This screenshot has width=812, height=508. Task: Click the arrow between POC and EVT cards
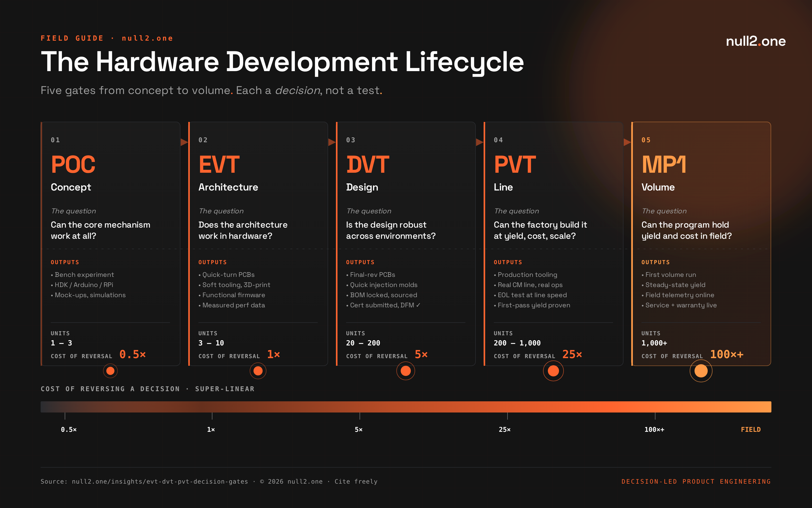point(184,142)
